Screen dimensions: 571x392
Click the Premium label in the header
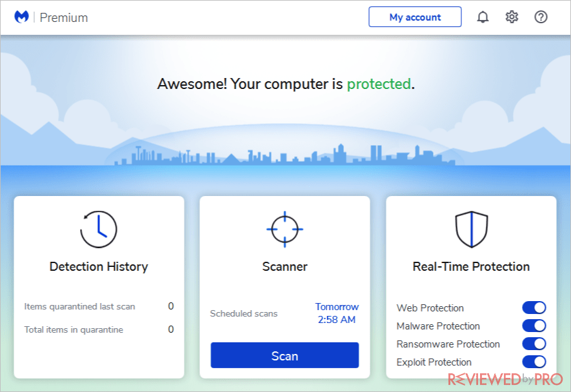[x=63, y=17]
